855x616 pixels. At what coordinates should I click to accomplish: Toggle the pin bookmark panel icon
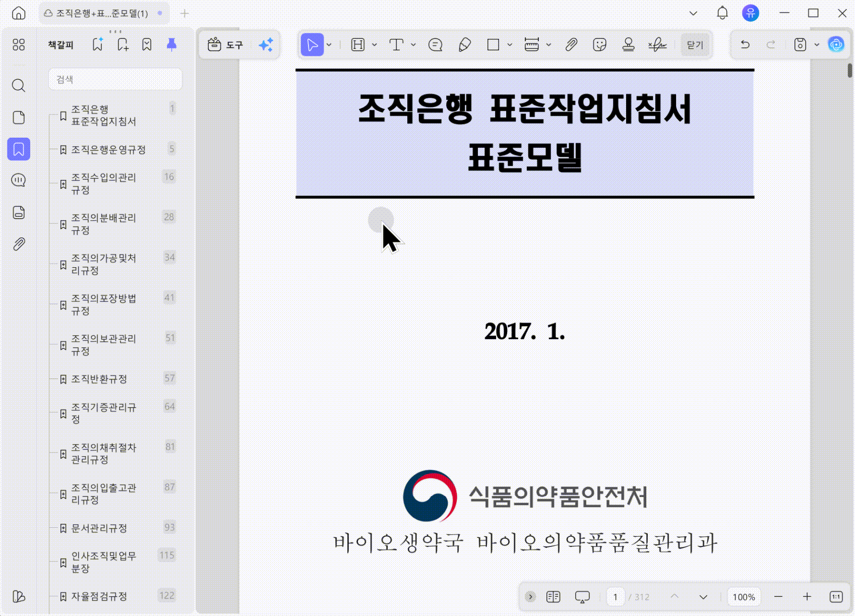point(171,45)
